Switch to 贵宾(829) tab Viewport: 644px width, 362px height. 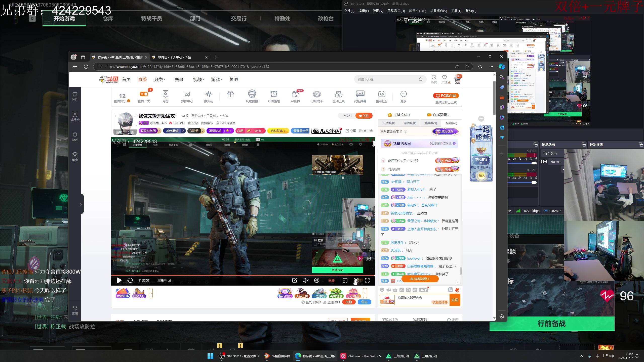coord(430,123)
